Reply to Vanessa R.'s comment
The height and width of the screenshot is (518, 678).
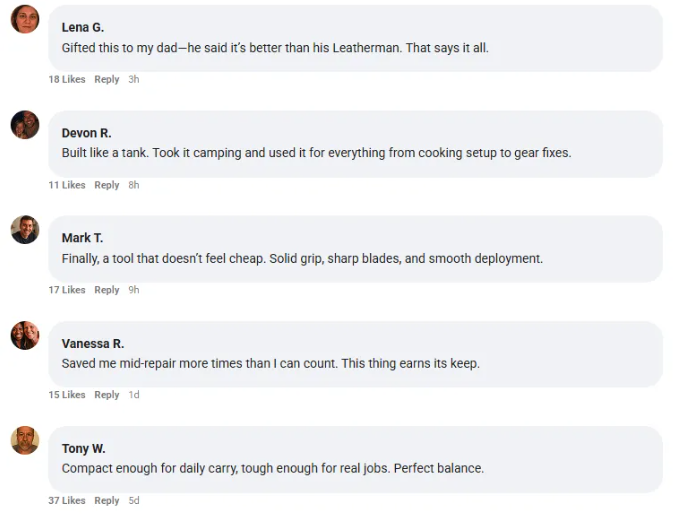(107, 395)
